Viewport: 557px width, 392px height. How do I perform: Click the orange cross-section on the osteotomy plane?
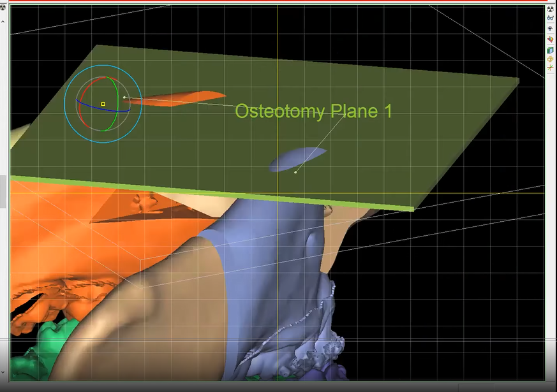coord(177,98)
